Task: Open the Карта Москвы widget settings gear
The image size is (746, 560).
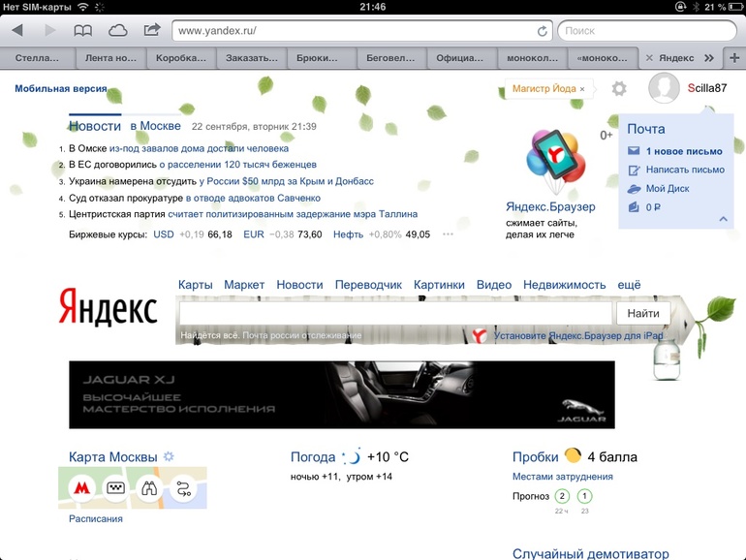Action: point(169,456)
